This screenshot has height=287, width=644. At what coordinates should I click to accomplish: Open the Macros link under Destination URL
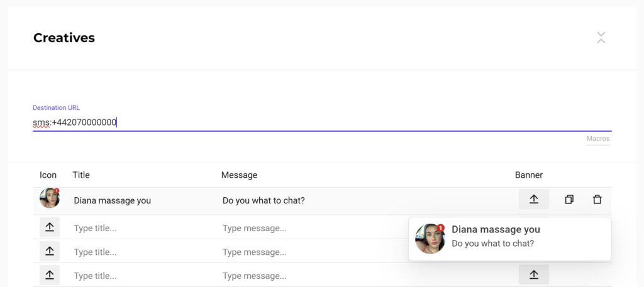(x=598, y=139)
